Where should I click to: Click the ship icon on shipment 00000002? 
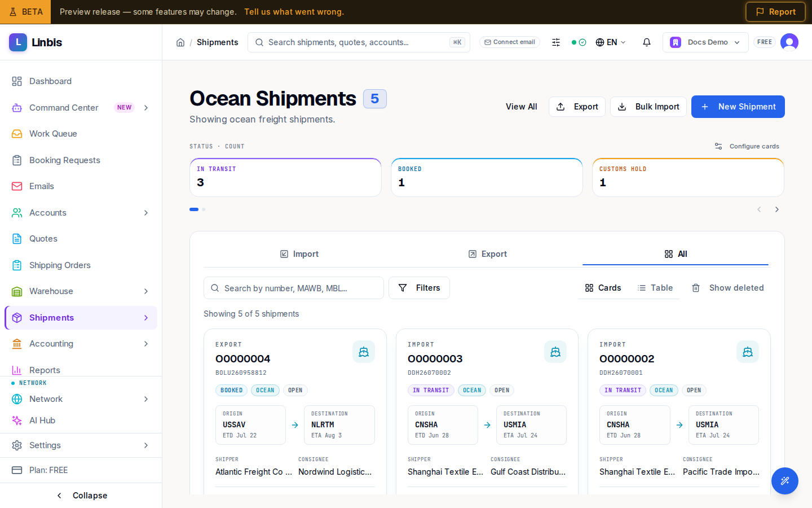(x=748, y=352)
